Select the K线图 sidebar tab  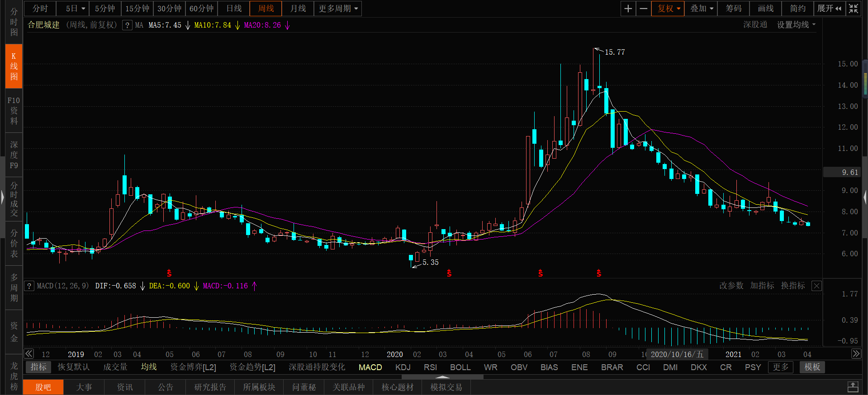(x=14, y=66)
